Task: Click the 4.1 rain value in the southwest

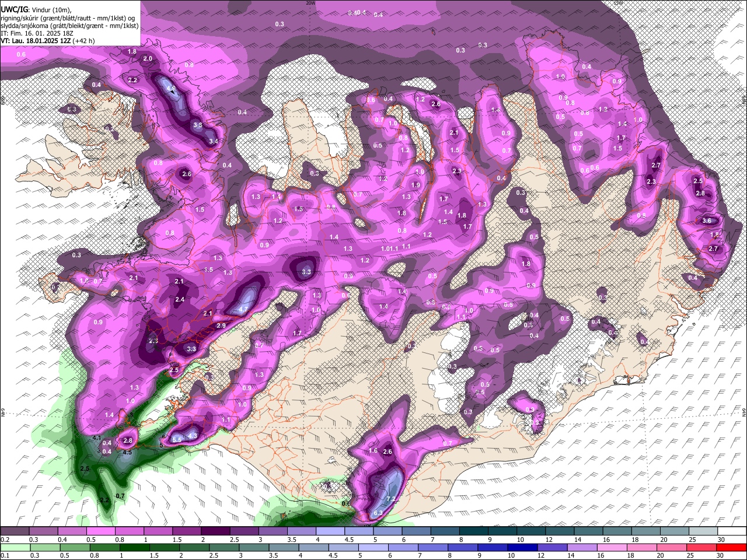Action: point(97,438)
